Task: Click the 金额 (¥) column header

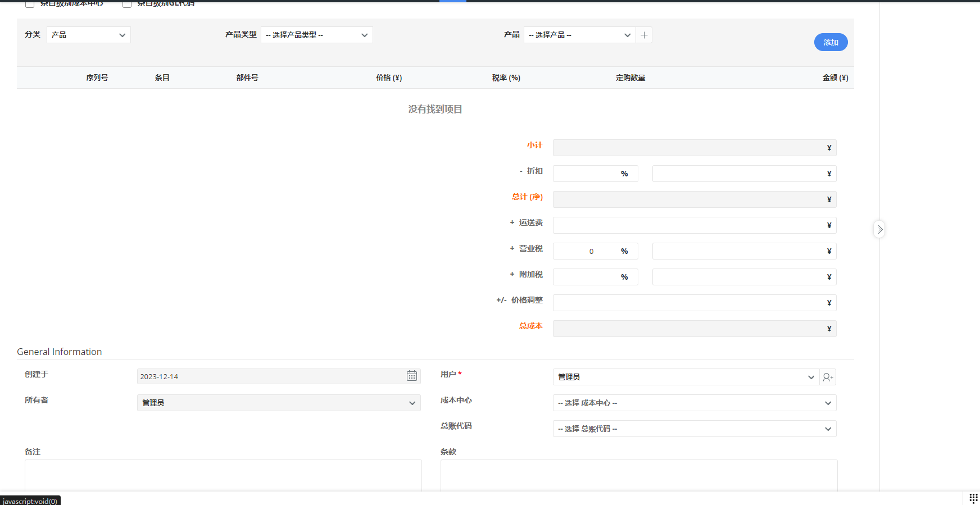Action: [836, 78]
